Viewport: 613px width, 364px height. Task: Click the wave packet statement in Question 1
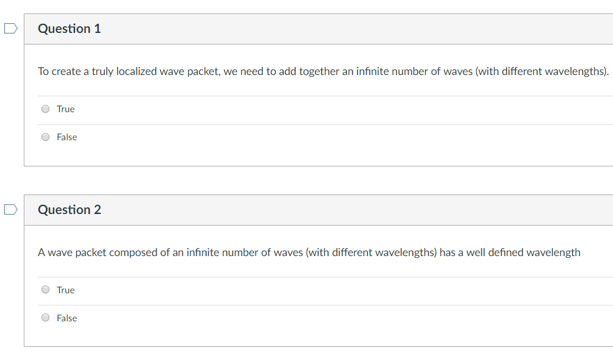(x=323, y=71)
